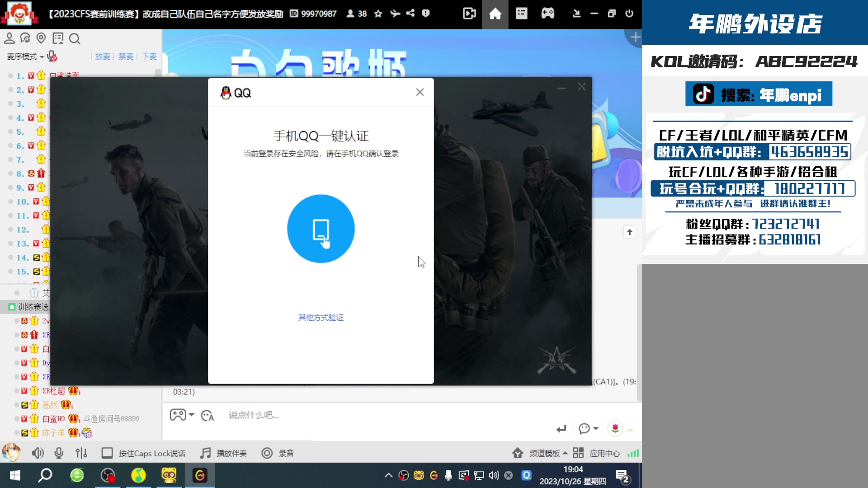Open the yellow music app on the taskbar
This screenshot has height=488, width=868.
pyautogui.click(x=138, y=475)
